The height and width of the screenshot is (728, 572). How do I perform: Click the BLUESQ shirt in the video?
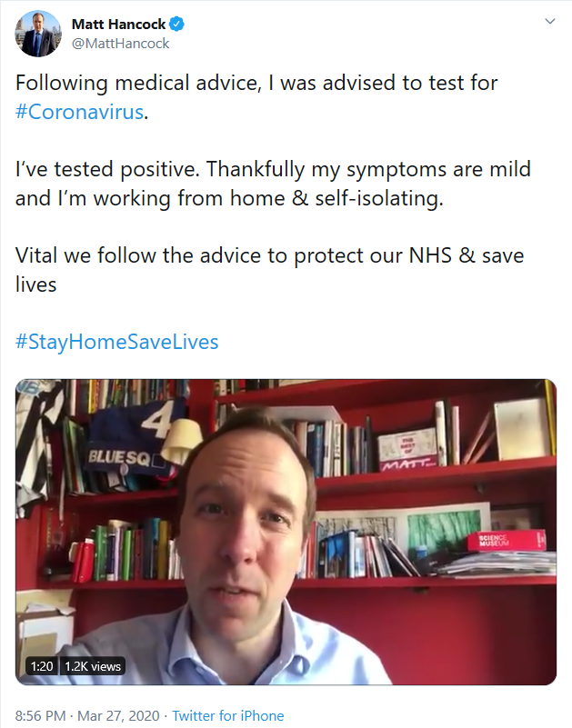(x=130, y=441)
